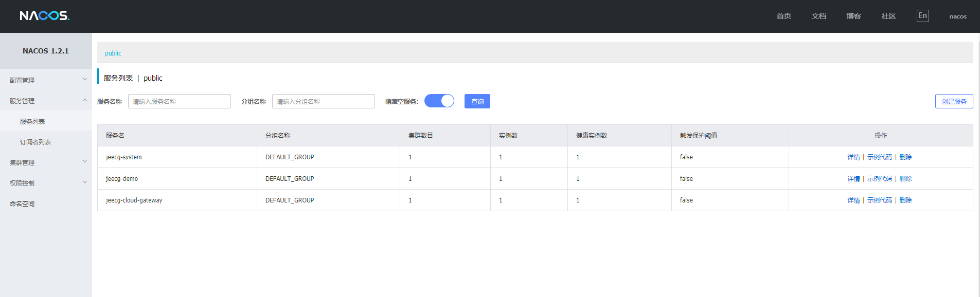
Task: Open 服务列表 in the sidebar
Action: pos(32,121)
